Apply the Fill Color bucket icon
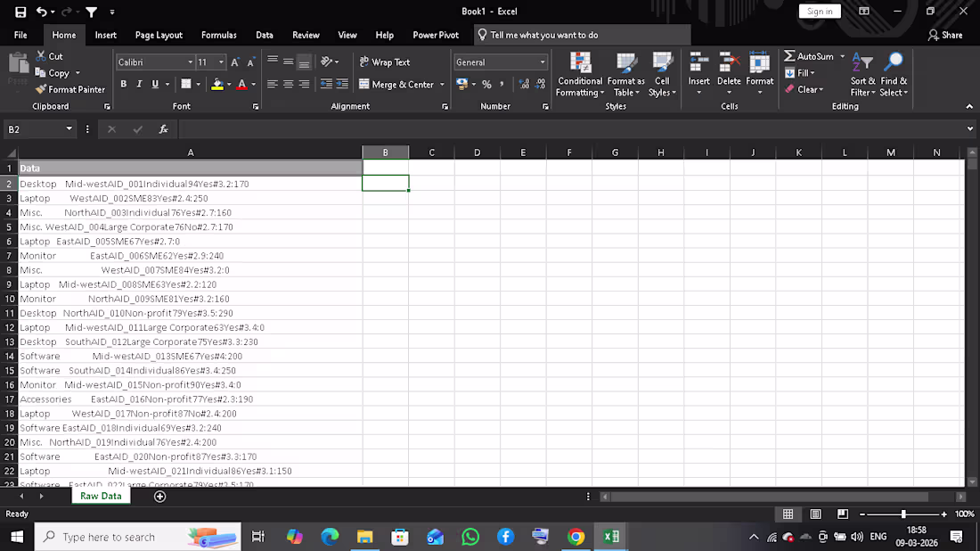The image size is (980, 551). 216,84
